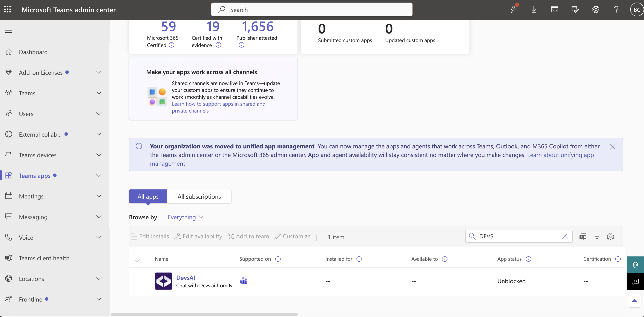Viewport: 644px width, 317px height.
Task: Click the top Search box
Action: 312,9
